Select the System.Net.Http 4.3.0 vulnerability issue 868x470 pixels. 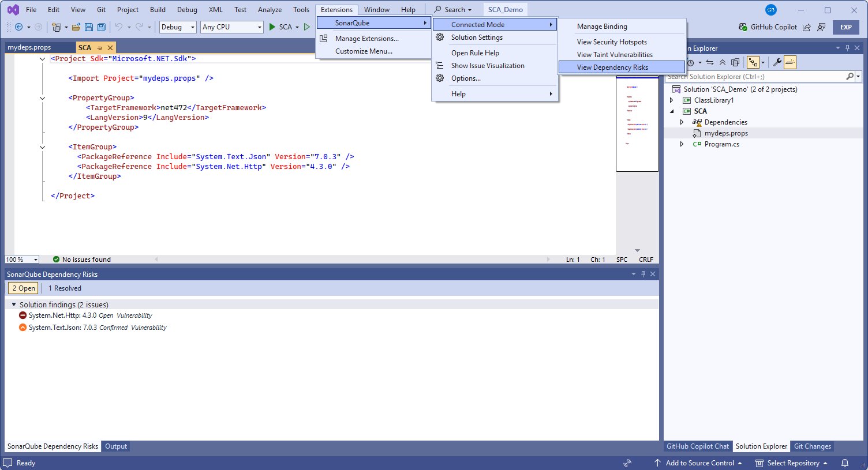click(332, 315)
